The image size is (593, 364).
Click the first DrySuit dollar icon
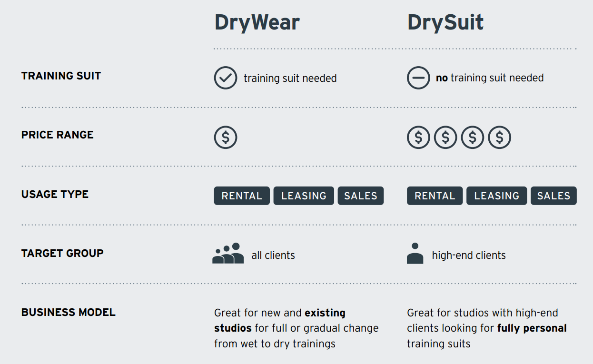(418, 138)
